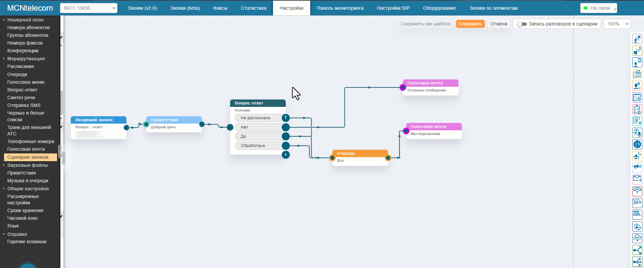644x268 pixels.
Task: Expand the На связи status dropdown
Action: point(599,8)
